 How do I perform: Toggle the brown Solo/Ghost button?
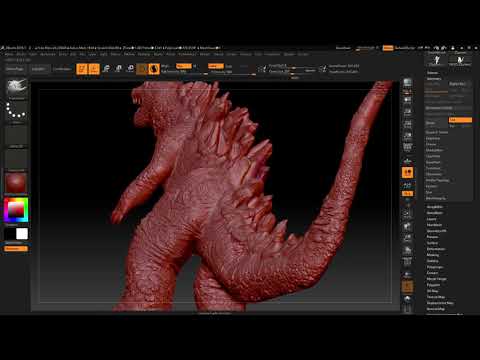click(x=407, y=286)
